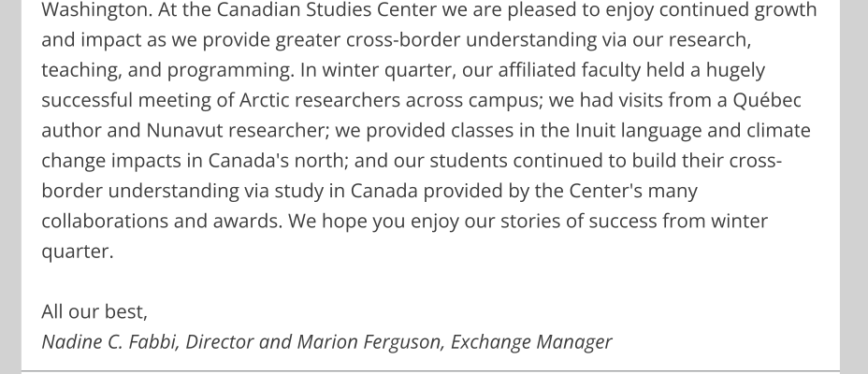Click the word "Nunavut" in the paragraph
Screen dimensions: 868x374
pyautogui.click(x=185, y=131)
